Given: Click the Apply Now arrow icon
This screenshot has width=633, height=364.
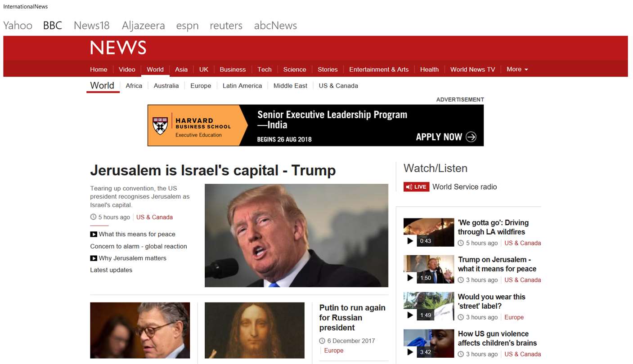Looking at the screenshot, I should [x=471, y=137].
